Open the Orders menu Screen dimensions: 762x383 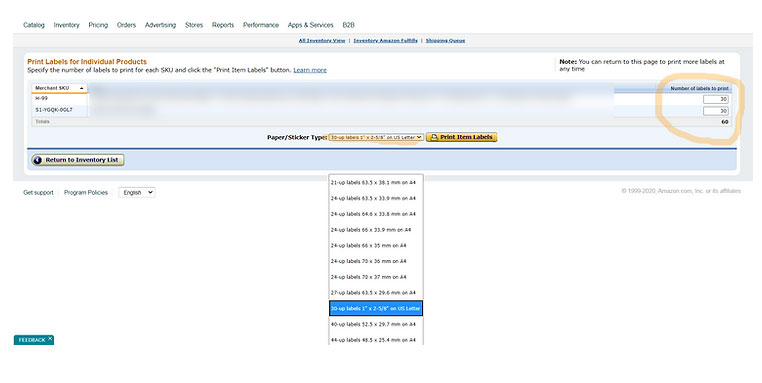click(126, 25)
